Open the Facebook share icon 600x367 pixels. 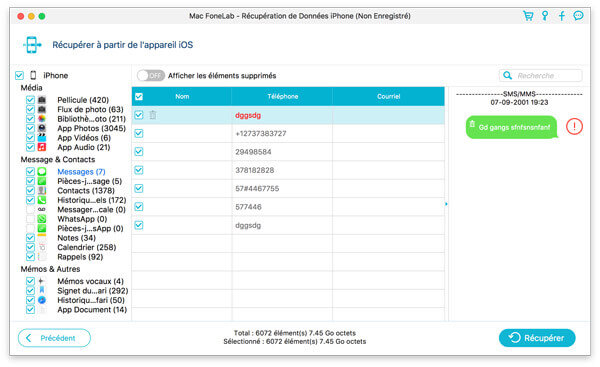561,16
